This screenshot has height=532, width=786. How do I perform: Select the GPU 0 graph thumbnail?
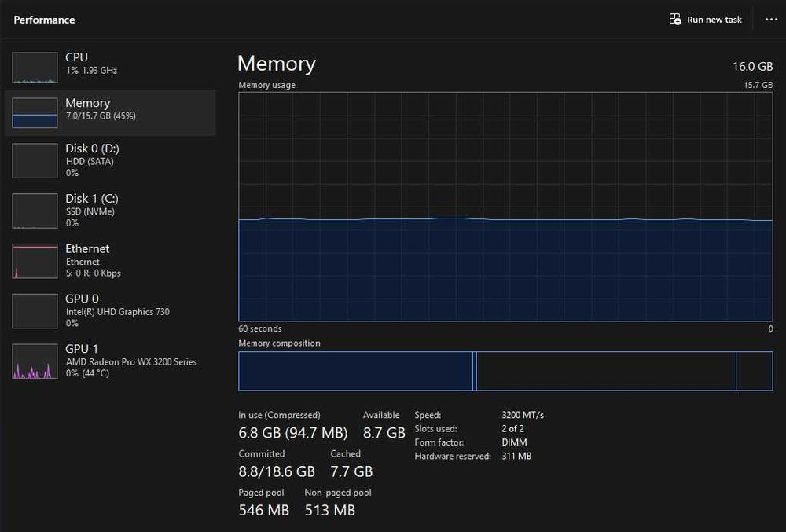pyautogui.click(x=35, y=310)
